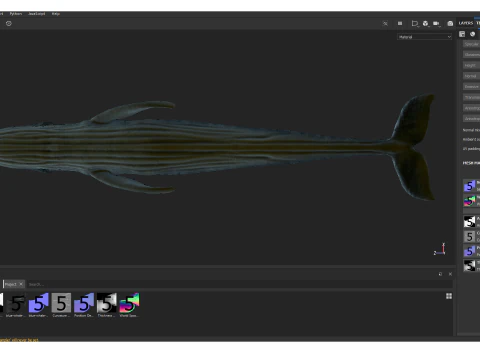Select the Transmissive channel button

(x=471, y=97)
